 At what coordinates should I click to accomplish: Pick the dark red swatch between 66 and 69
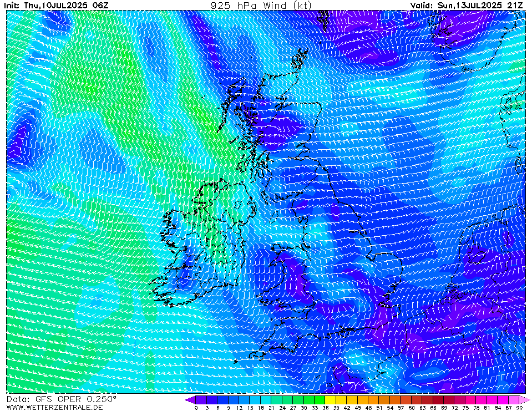coord(438,399)
